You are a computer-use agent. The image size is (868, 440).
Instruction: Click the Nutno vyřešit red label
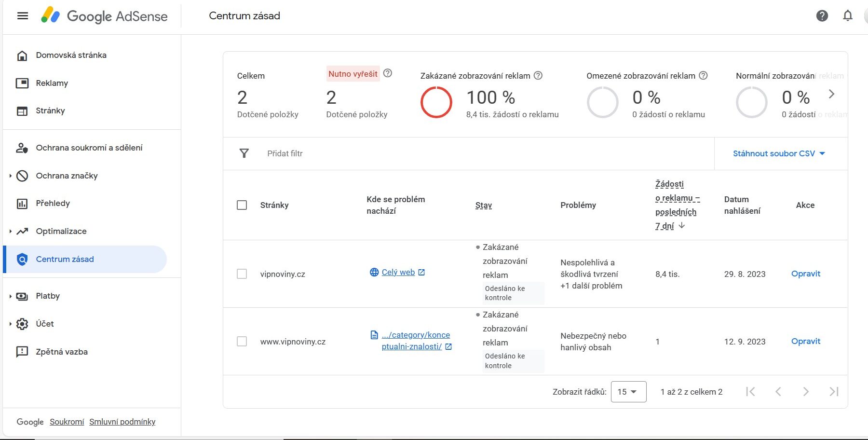[353, 74]
